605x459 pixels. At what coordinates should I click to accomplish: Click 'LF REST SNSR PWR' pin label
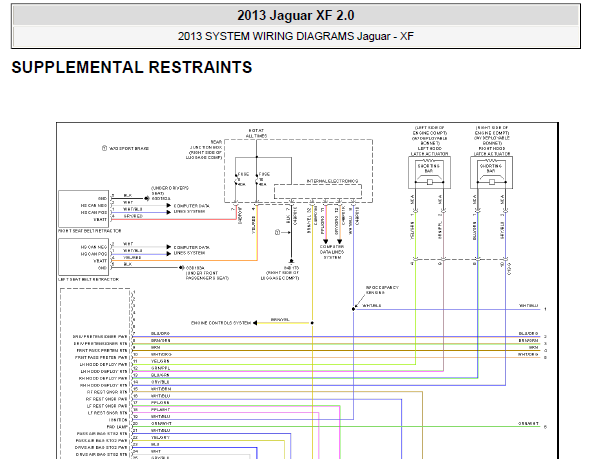(x=107, y=406)
